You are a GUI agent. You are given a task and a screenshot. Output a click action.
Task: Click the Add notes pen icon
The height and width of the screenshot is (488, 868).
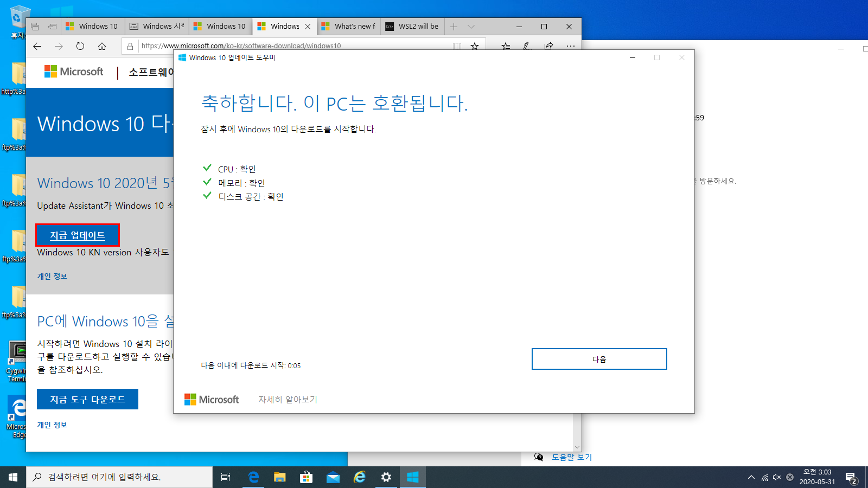(x=526, y=46)
